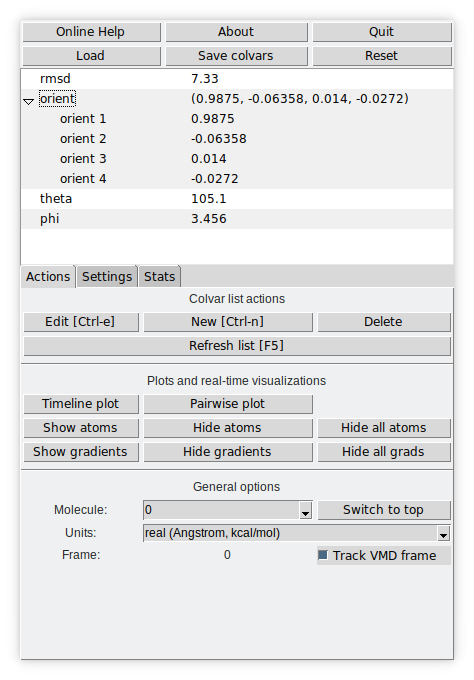Click Show gradients button

coord(81,452)
